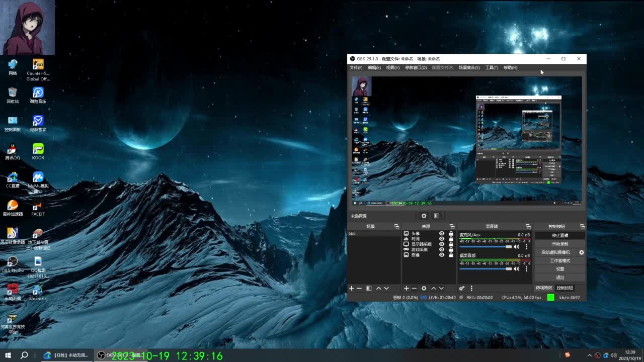Click the 停止直播 button
The height and width of the screenshot is (362, 644).
click(x=560, y=235)
